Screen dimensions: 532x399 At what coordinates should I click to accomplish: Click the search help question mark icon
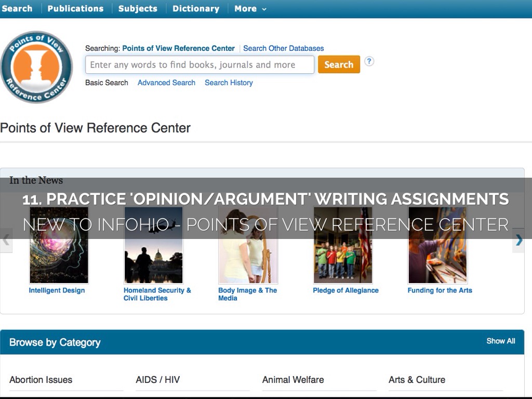coord(369,61)
